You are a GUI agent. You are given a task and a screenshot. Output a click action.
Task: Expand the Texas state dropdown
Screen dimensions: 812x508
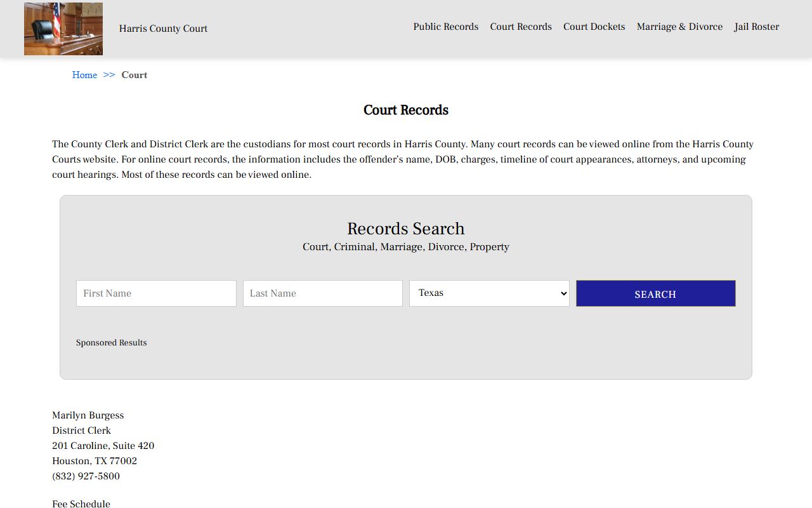(x=489, y=293)
